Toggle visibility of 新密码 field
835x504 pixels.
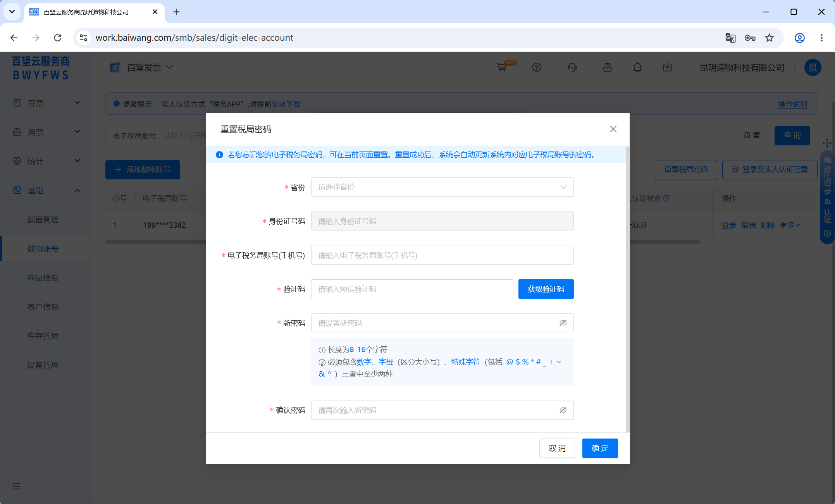563,323
